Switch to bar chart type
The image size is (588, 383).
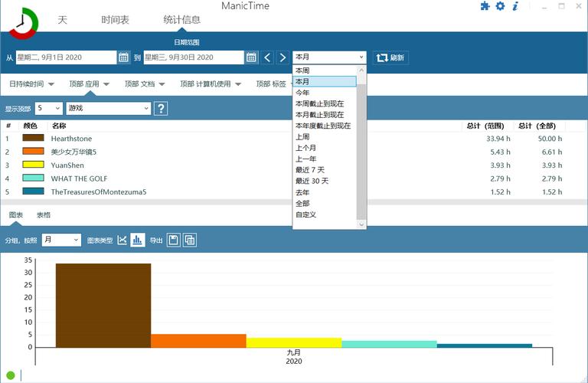click(137, 240)
